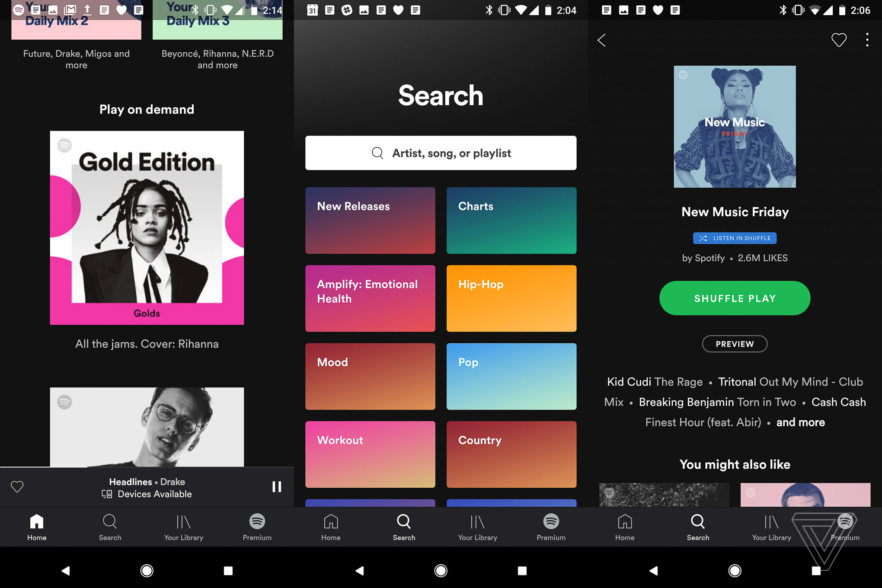Click the back arrow icon

click(602, 39)
